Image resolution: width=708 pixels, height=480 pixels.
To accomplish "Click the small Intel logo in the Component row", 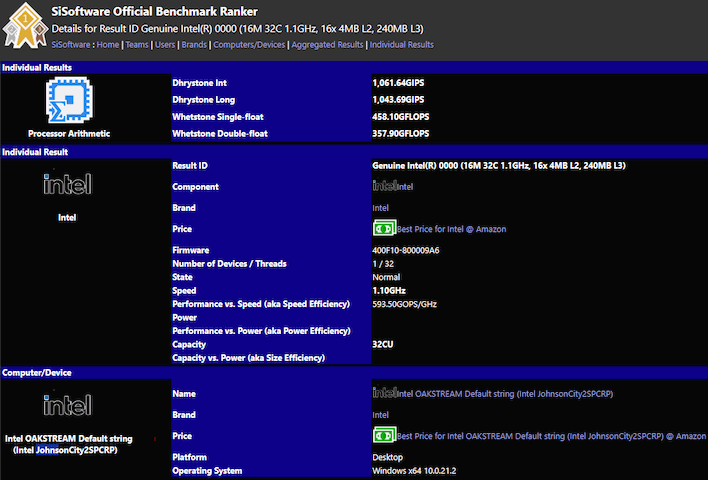I will pos(384,185).
